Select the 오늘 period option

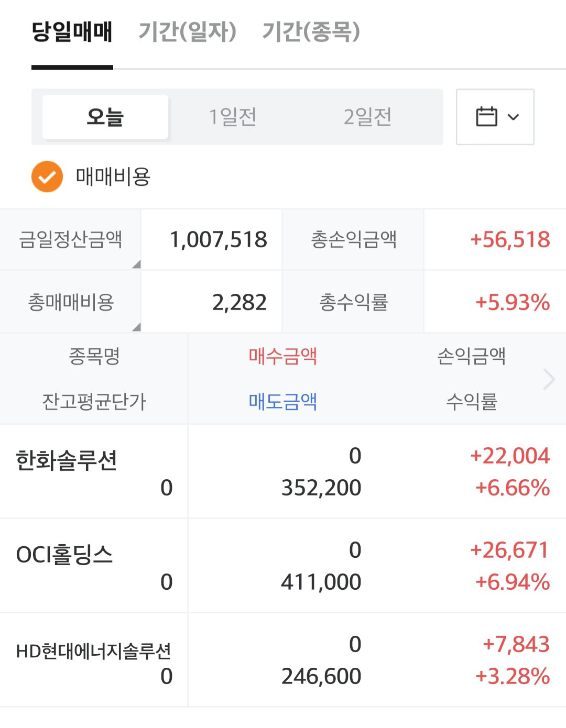coord(105,117)
